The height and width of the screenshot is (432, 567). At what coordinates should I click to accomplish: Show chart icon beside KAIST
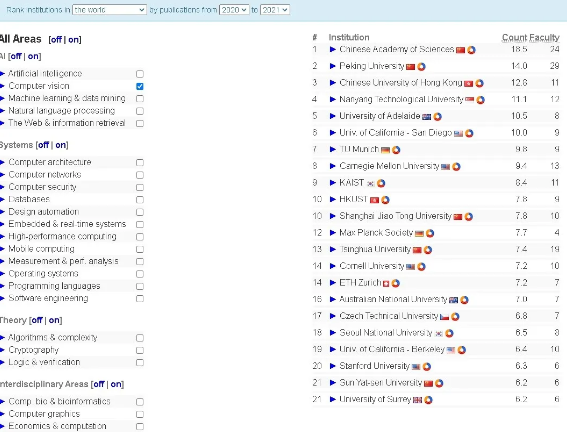[x=381, y=183]
